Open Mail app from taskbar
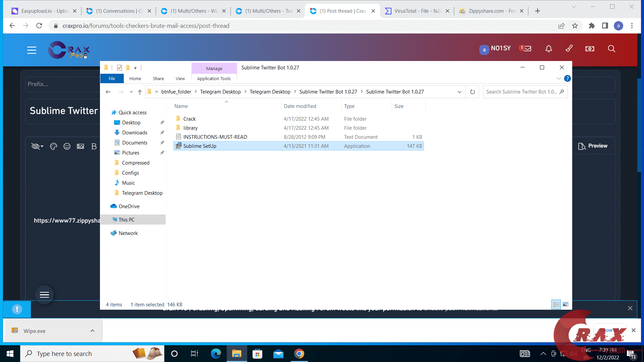The height and width of the screenshot is (362, 644). click(278, 354)
